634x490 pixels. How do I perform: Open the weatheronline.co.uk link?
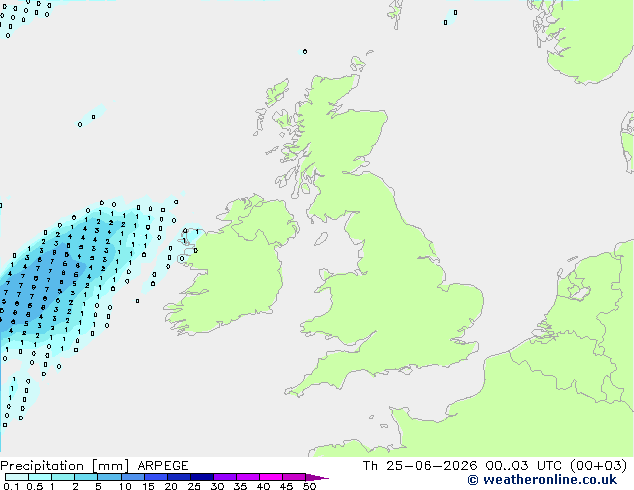(x=550, y=480)
